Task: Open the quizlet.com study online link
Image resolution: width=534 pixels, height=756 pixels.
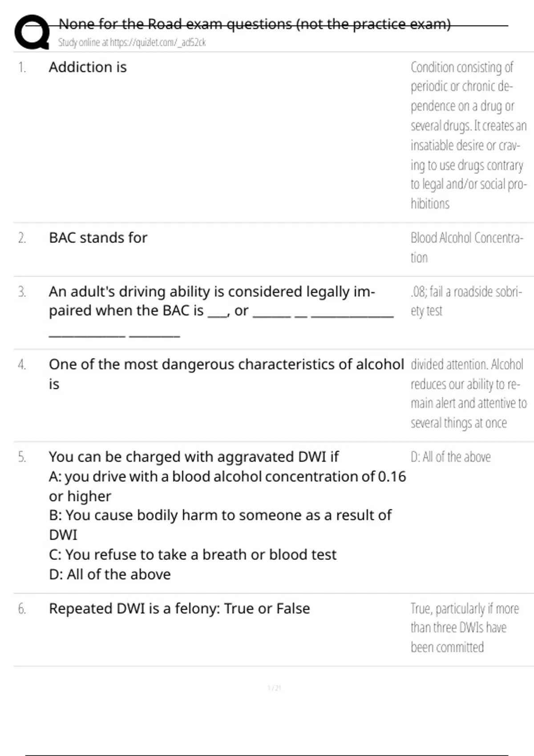Action: tap(132, 43)
